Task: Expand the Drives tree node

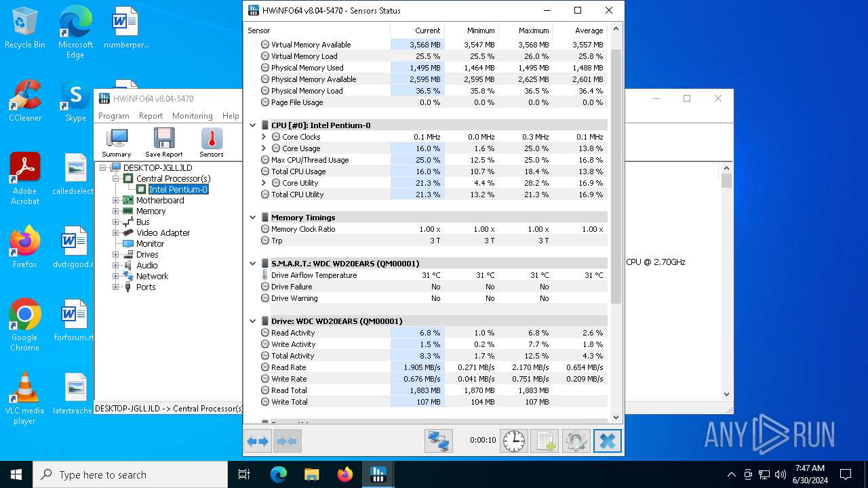Action: coord(116,255)
